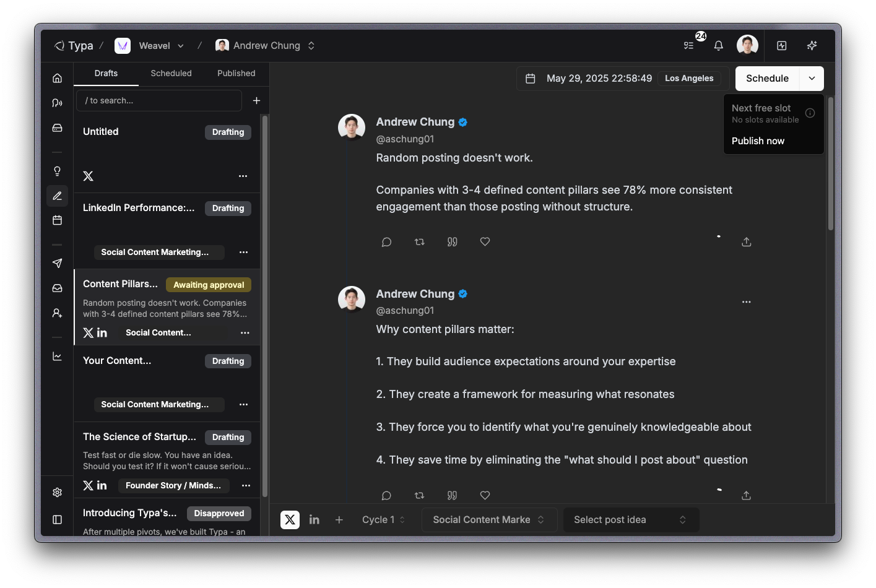
Task: Click the retweet icon on first post
Action: (x=419, y=242)
